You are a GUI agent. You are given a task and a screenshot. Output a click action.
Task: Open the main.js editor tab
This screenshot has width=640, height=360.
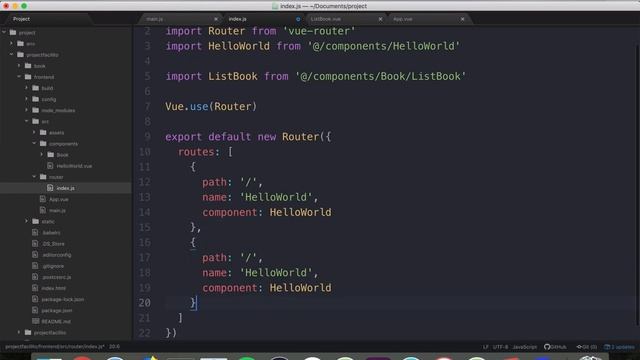[x=180, y=19]
